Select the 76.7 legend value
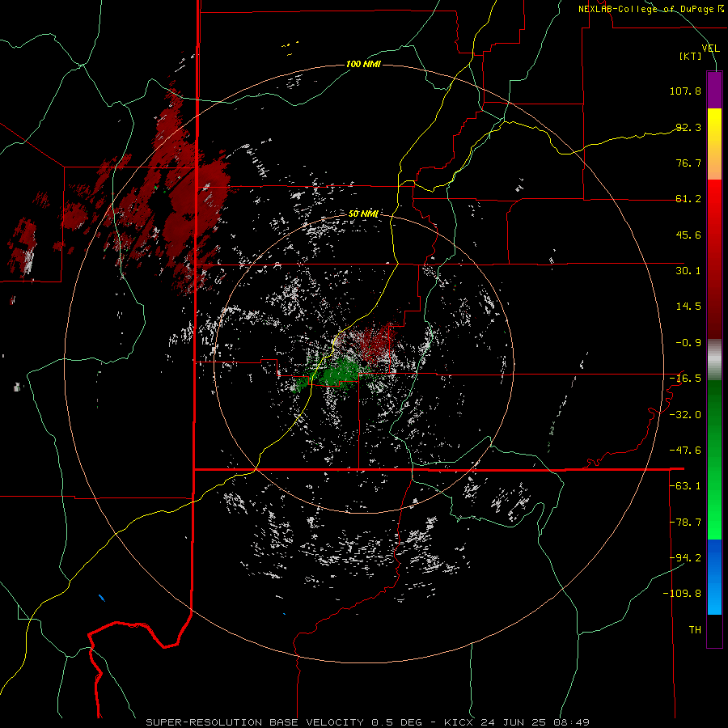This screenshot has height=728, width=728. pyautogui.click(x=688, y=163)
